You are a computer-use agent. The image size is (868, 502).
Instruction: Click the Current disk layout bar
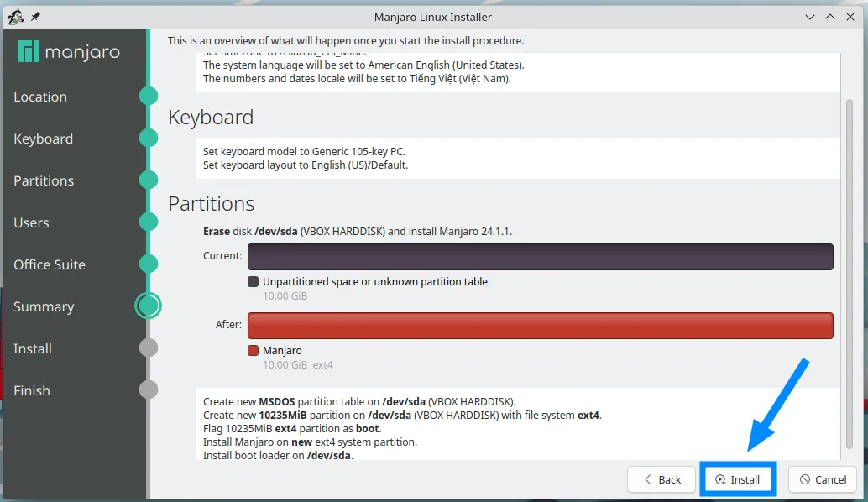[540, 256]
